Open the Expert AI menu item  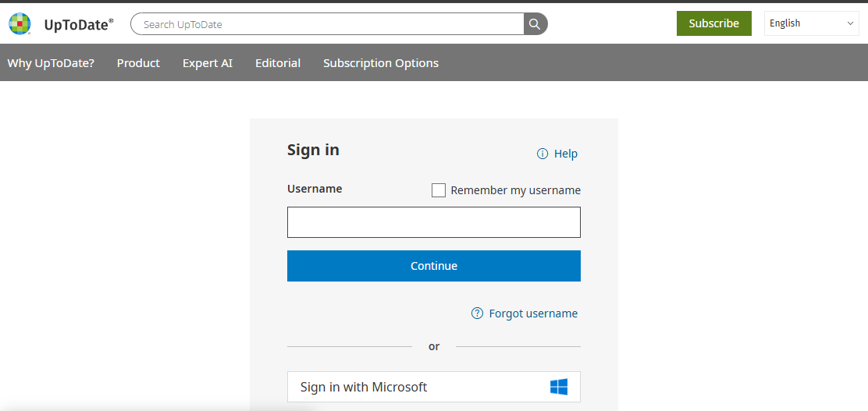(208, 63)
